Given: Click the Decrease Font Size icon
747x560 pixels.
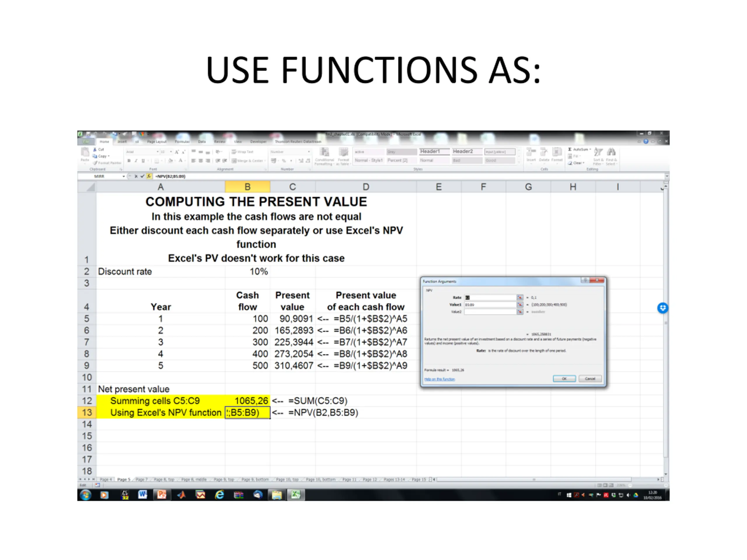Looking at the screenshot, I should (184, 152).
